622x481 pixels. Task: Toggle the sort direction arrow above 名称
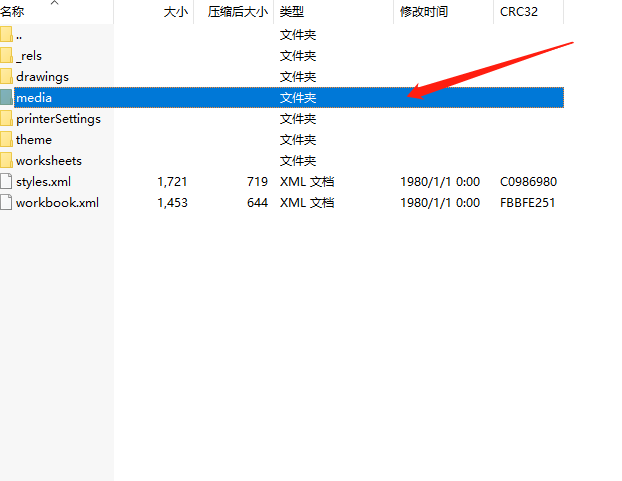[x=55, y=3]
